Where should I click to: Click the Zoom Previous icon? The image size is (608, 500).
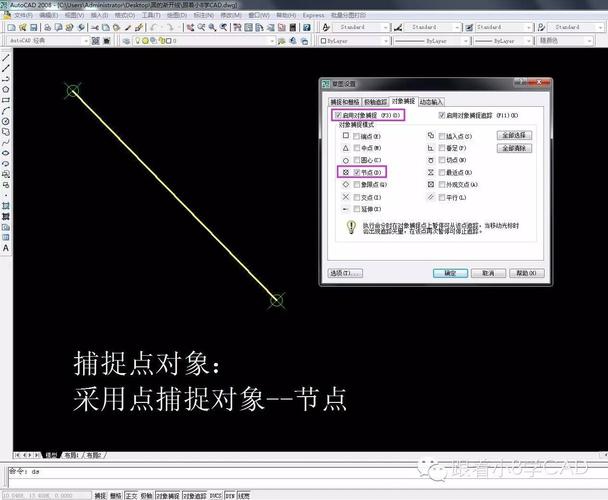224,28
